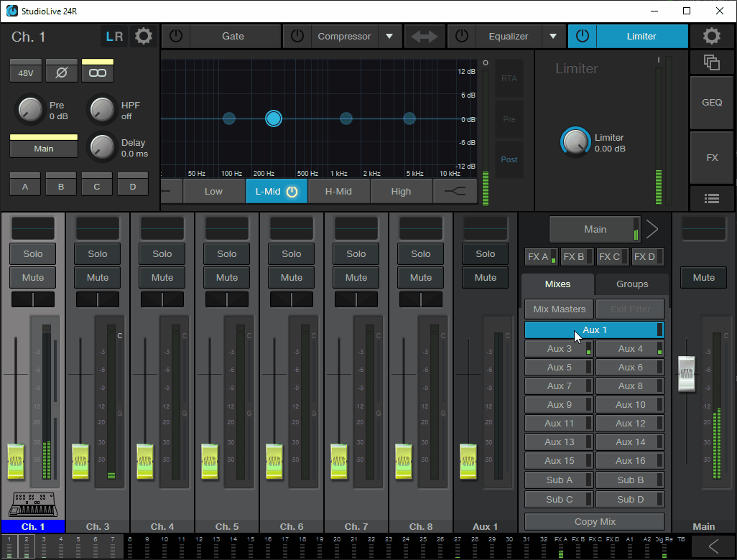The height and width of the screenshot is (560, 737).
Task: Click the A/B compare arrows icon
Action: tap(425, 36)
